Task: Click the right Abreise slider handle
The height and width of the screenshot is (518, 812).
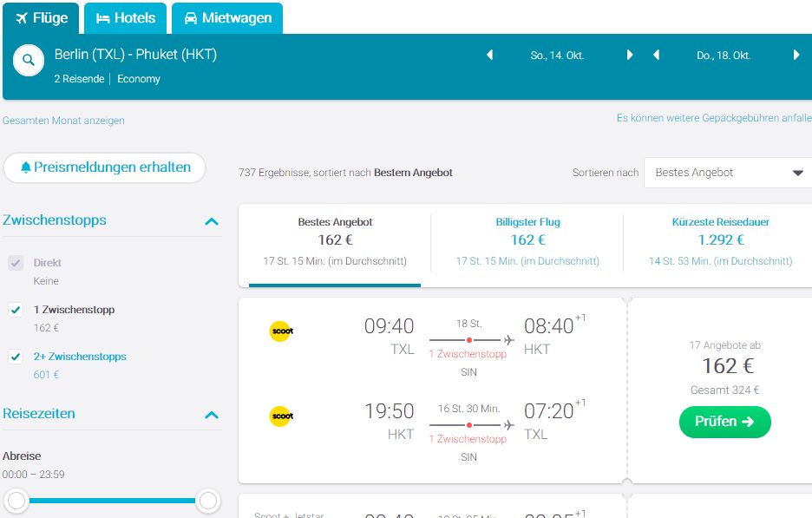Action: (x=208, y=501)
